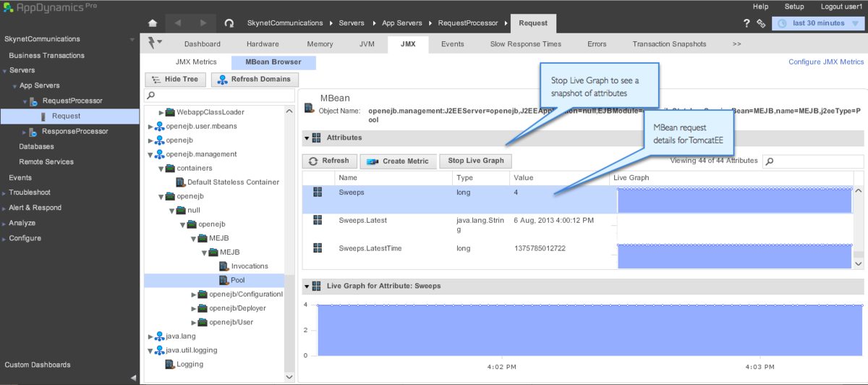Click the attributes Refresh button
This screenshot has width=868, height=385.
click(328, 161)
